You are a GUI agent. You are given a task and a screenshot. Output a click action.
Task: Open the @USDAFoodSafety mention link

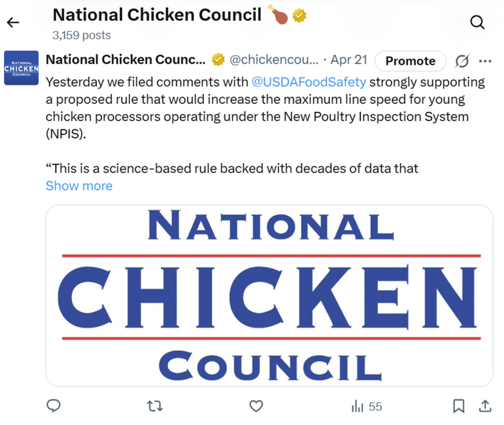[309, 82]
